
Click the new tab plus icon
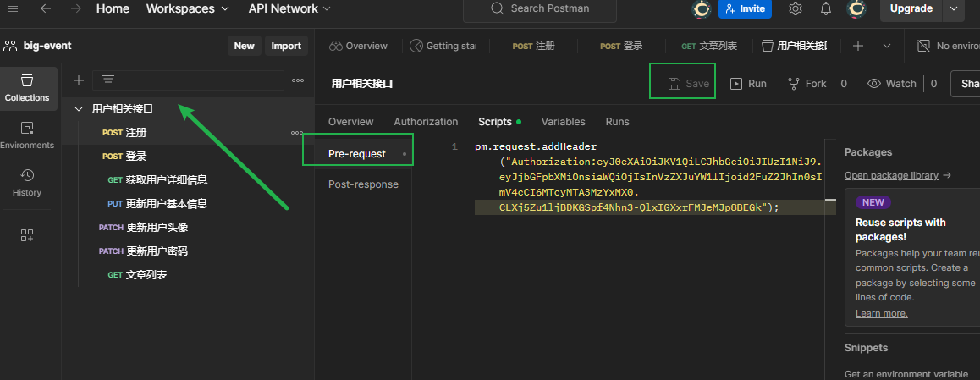pyautogui.click(x=858, y=46)
